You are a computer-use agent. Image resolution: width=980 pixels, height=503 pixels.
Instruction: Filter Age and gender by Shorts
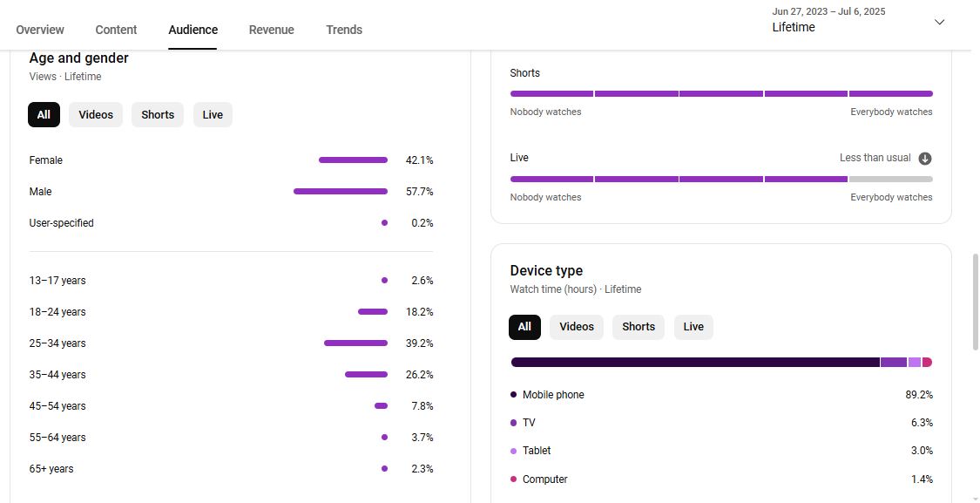(x=158, y=115)
